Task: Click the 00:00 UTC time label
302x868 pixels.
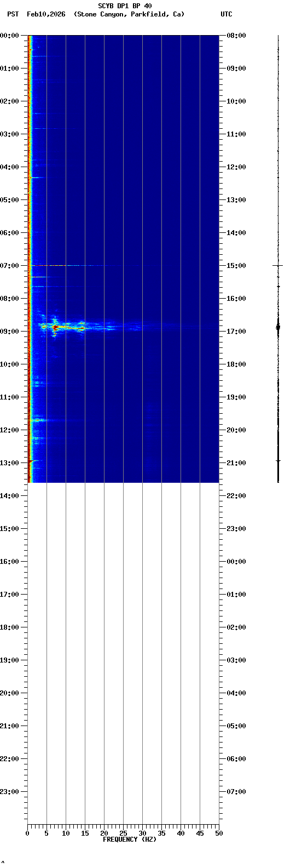Action: click(236, 562)
